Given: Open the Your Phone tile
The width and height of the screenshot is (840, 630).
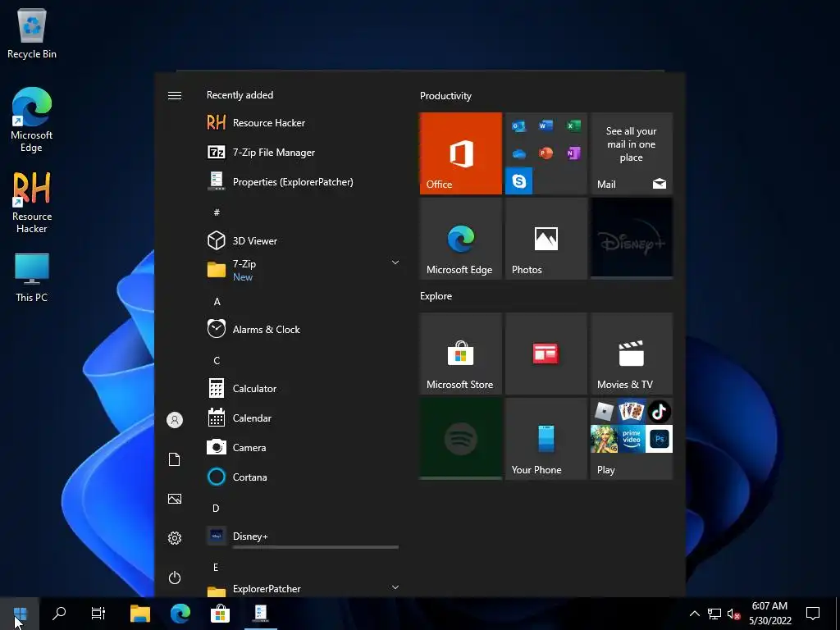Looking at the screenshot, I should [x=546, y=439].
